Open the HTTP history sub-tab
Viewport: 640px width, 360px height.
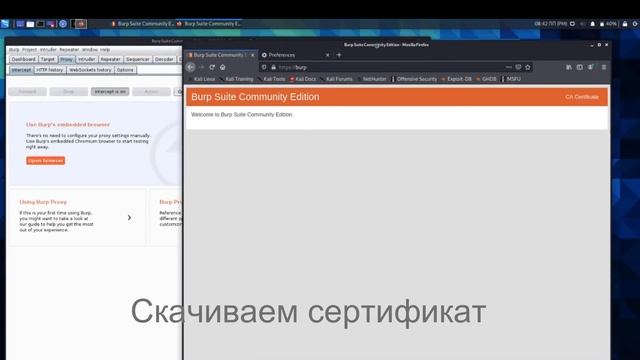coord(50,70)
